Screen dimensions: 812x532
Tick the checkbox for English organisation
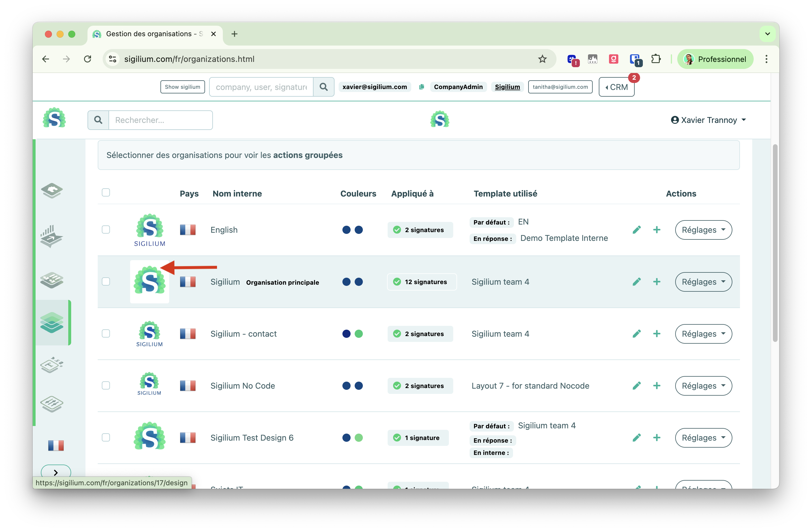click(x=106, y=230)
